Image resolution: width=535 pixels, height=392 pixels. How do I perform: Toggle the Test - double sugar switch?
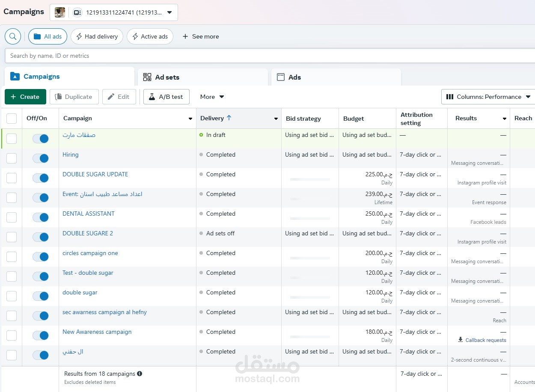(x=41, y=276)
